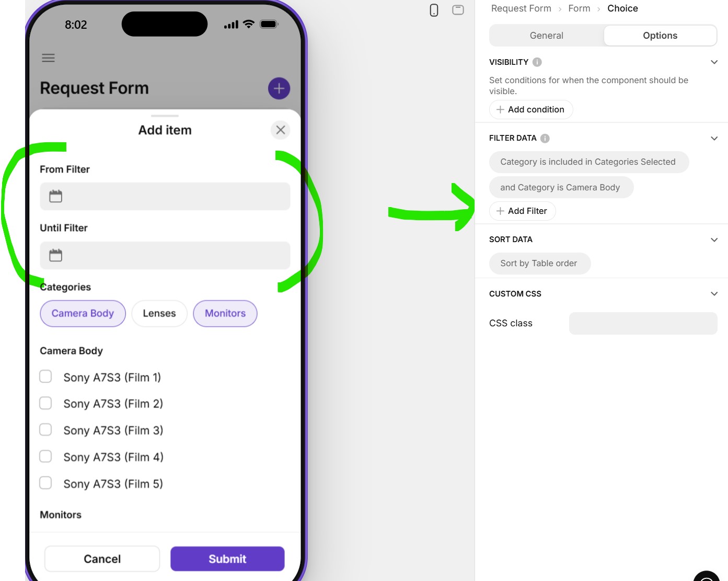
Task: Collapse the Sort Data section
Action: (x=714, y=240)
